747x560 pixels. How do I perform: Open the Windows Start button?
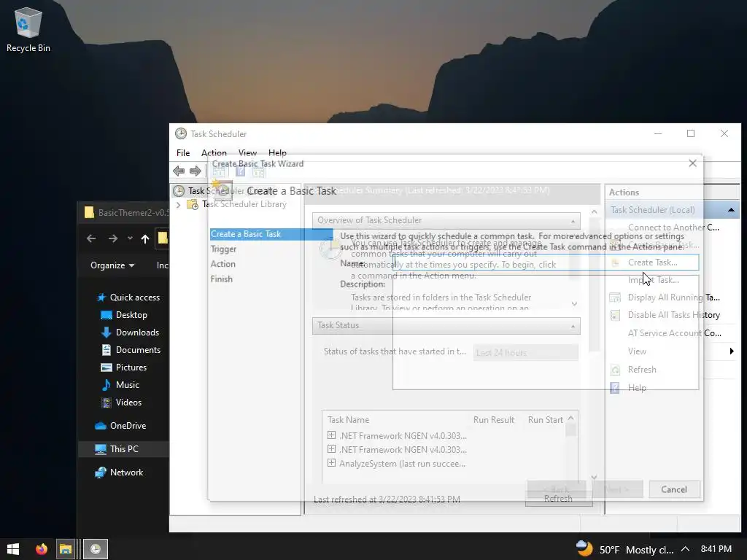point(13,548)
